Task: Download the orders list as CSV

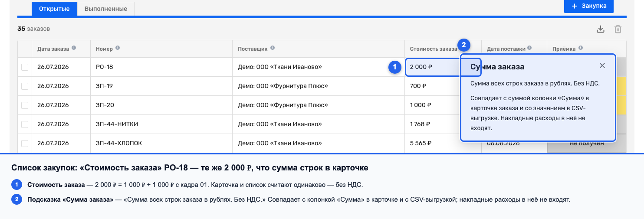Action: 601,29
